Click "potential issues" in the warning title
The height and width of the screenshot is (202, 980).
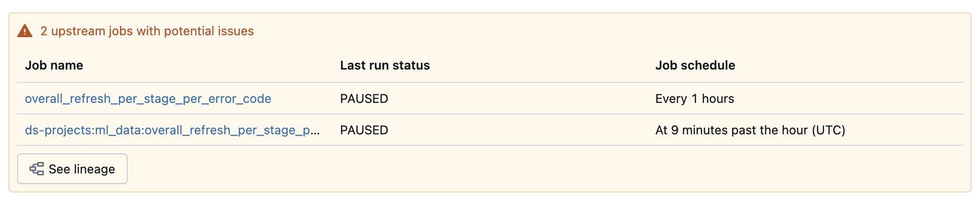(209, 31)
